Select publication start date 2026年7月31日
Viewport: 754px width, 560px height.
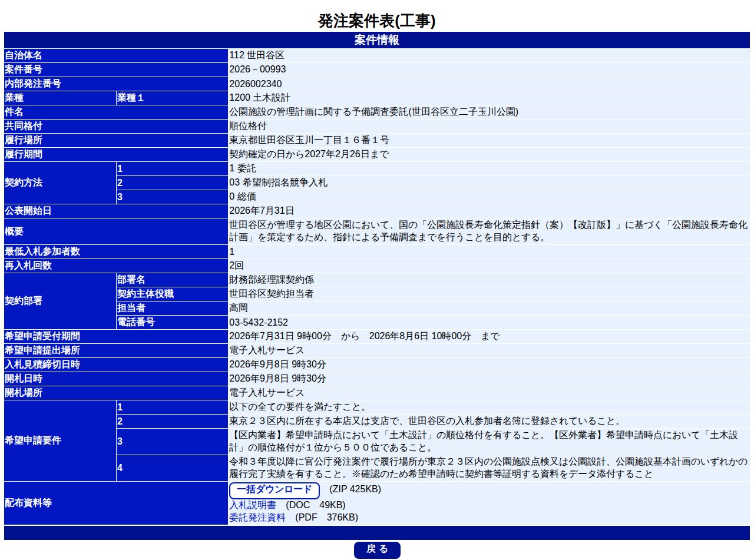[x=261, y=211]
